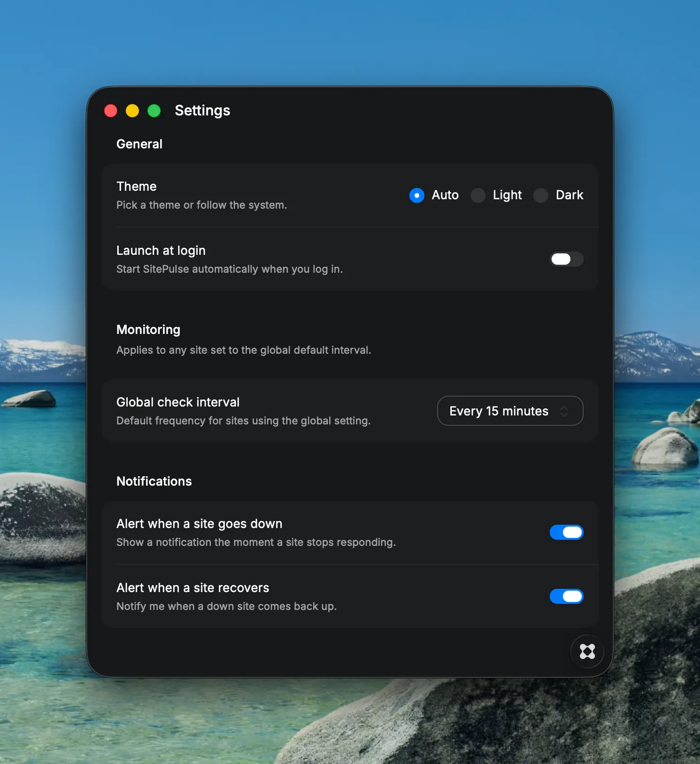Select the Auto theme radio button
700x764 pixels.
click(x=417, y=195)
